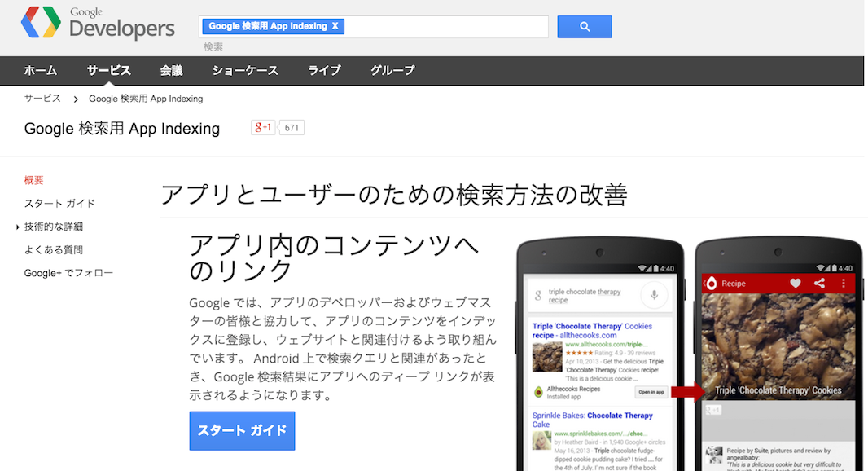Click heading アプリとユーザーのための検索方法の改善
This screenshot has width=868, height=471.
(x=394, y=195)
